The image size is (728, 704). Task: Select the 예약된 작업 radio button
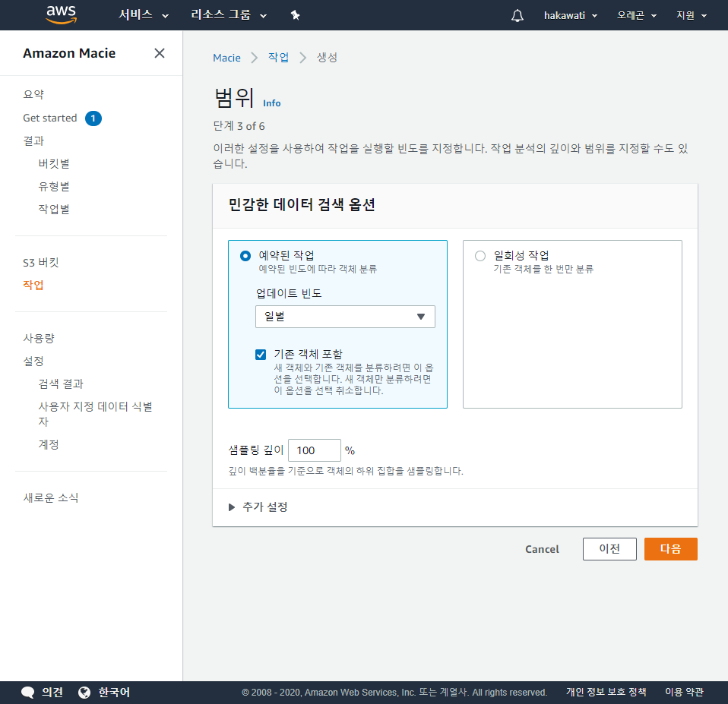pyautogui.click(x=245, y=256)
